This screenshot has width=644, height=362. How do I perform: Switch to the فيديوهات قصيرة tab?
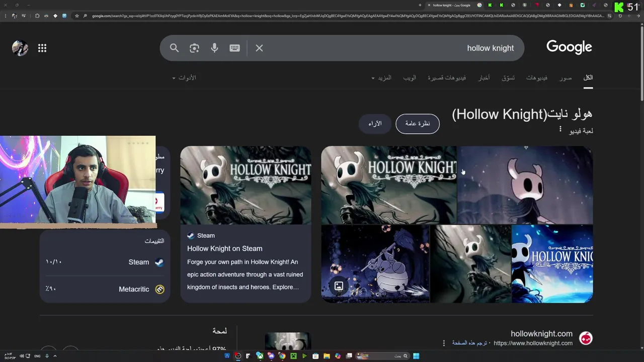pyautogui.click(x=447, y=77)
